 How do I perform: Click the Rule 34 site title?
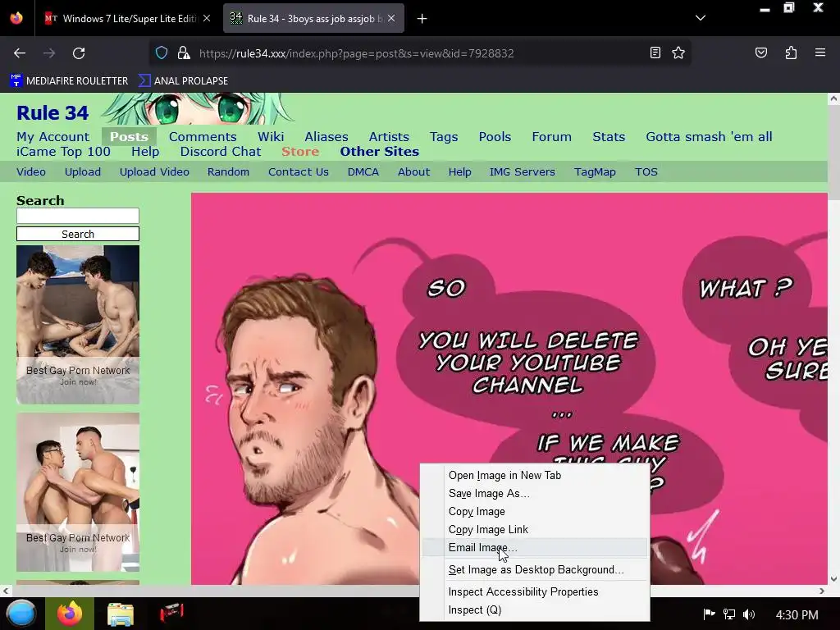point(52,113)
